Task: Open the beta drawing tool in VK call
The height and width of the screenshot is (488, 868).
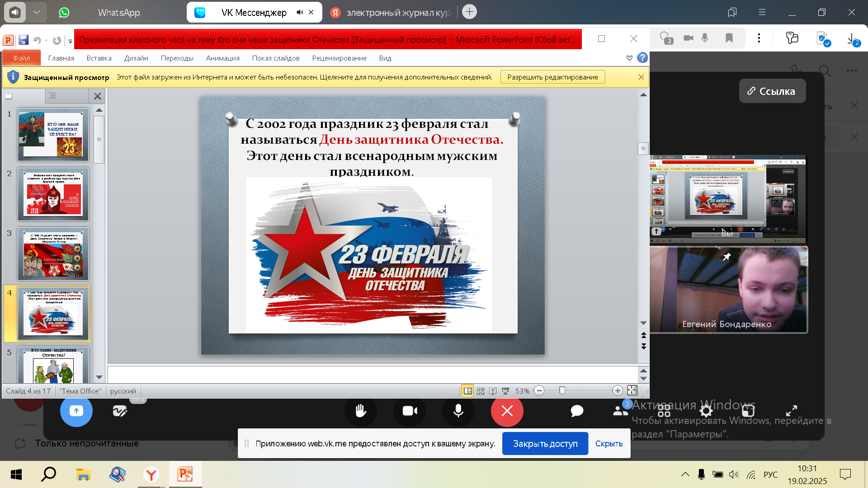Action: 120,411
